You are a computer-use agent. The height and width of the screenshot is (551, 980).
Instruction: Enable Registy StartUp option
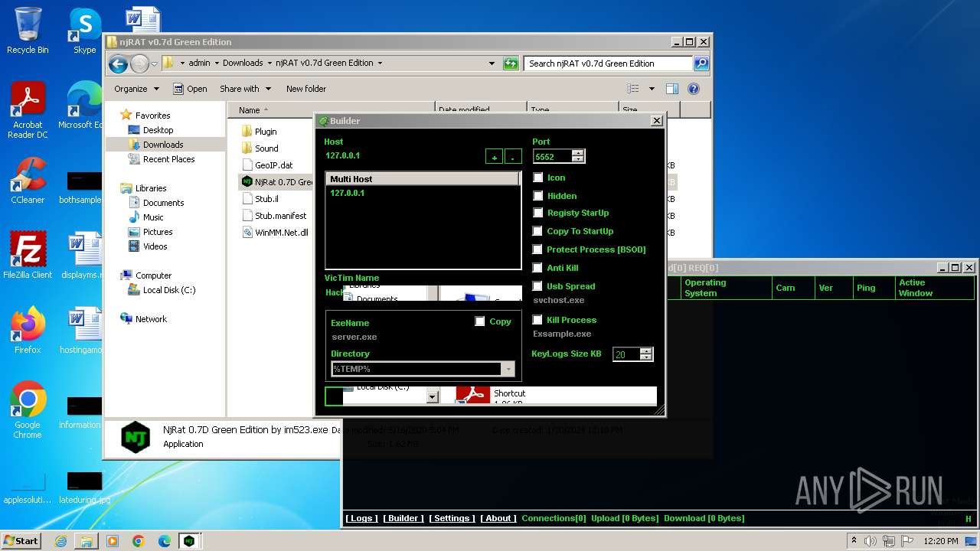click(538, 213)
